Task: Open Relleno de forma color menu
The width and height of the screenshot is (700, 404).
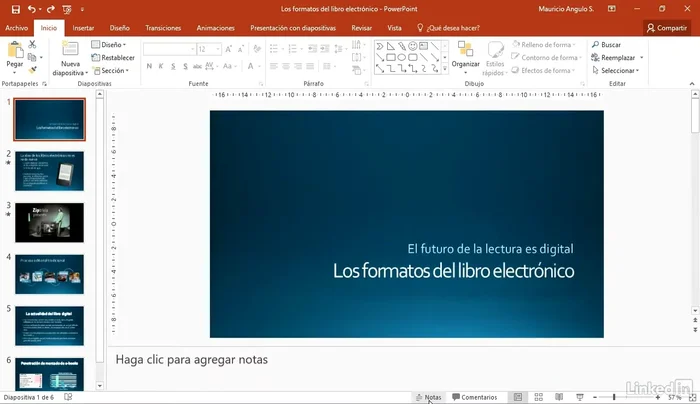Action: pos(543,45)
